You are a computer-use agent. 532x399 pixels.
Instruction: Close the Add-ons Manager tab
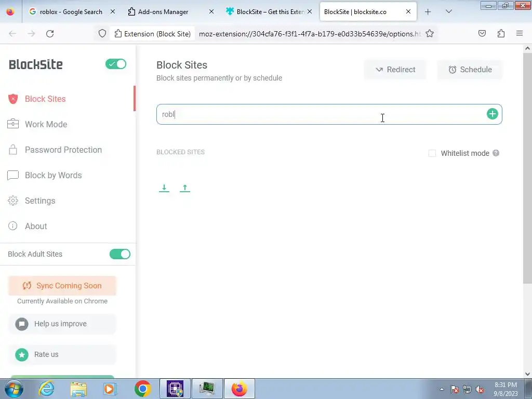click(211, 11)
